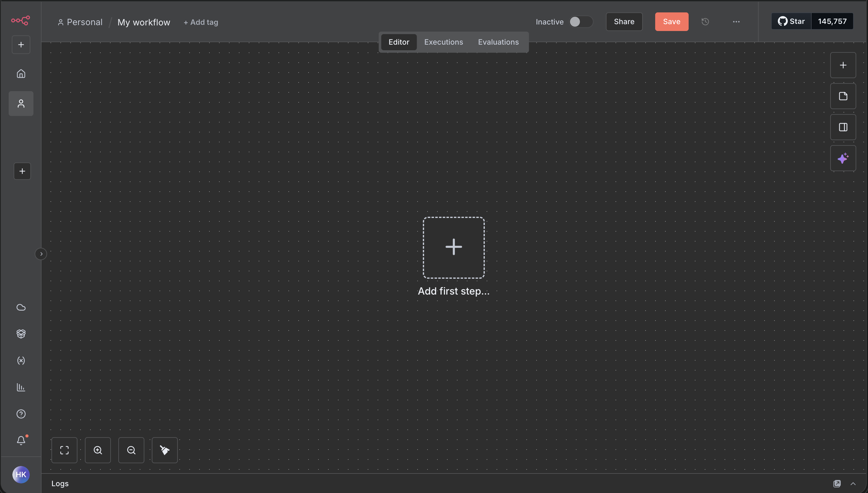Viewport: 868px width, 493px height.
Task: Open the three-dots workflow options menu
Action: tap(736, 22)
